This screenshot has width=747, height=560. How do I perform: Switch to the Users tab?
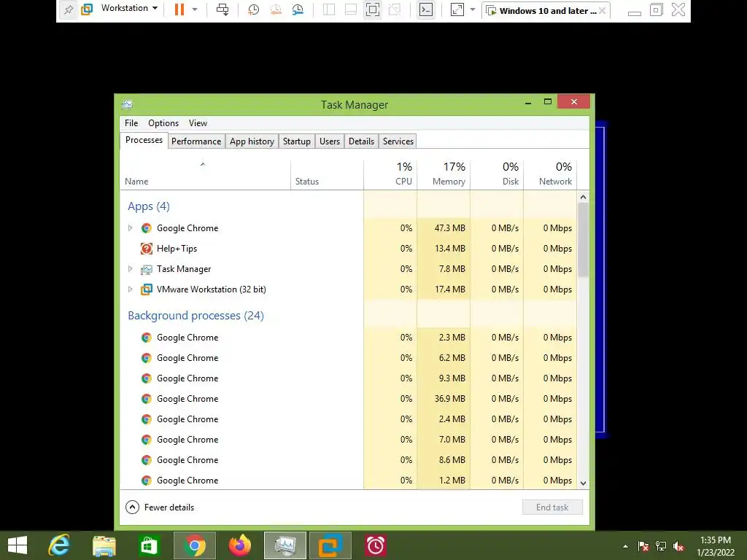coord(330,141)
